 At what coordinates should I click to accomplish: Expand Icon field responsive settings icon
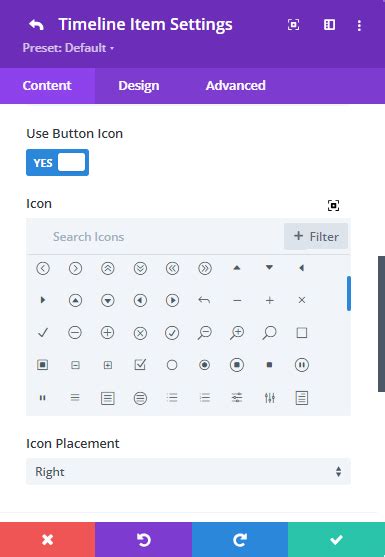pyautogui.click(x=333, y=205)
